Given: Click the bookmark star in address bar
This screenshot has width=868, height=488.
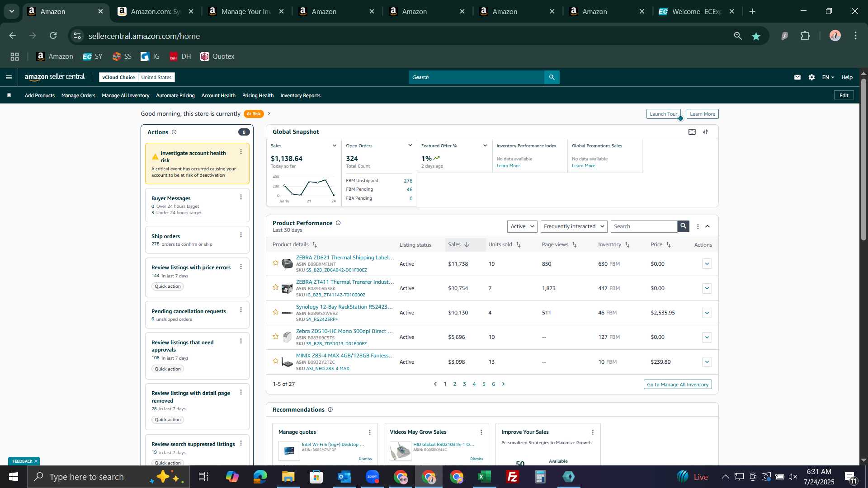Looking at the screenshot, I should tap(756, 36).
